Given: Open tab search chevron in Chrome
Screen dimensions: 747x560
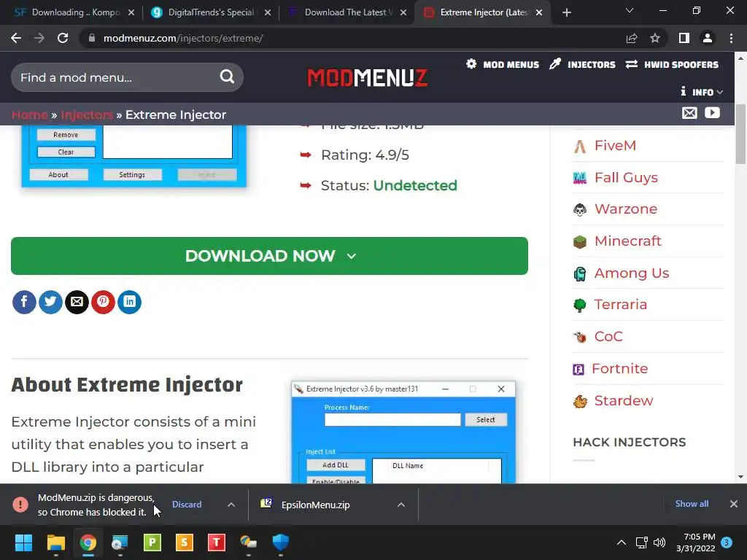Looking at the screenshot, I should click(x=630, y=10).
